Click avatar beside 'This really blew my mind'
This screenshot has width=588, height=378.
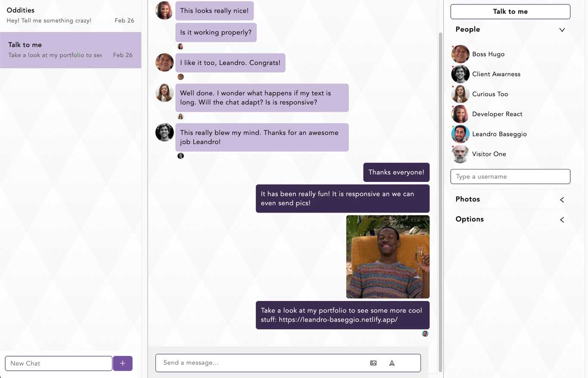[x=164, y=132]
